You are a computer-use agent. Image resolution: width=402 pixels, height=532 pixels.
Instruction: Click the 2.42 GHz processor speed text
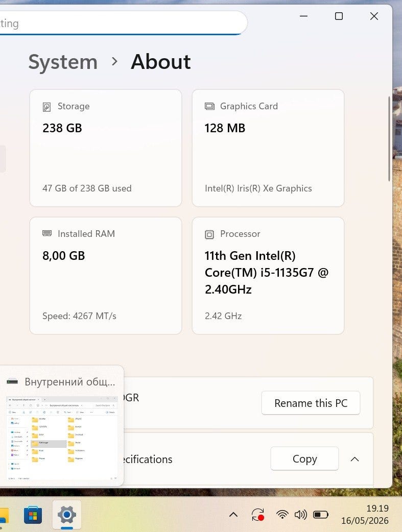point(223,316)
